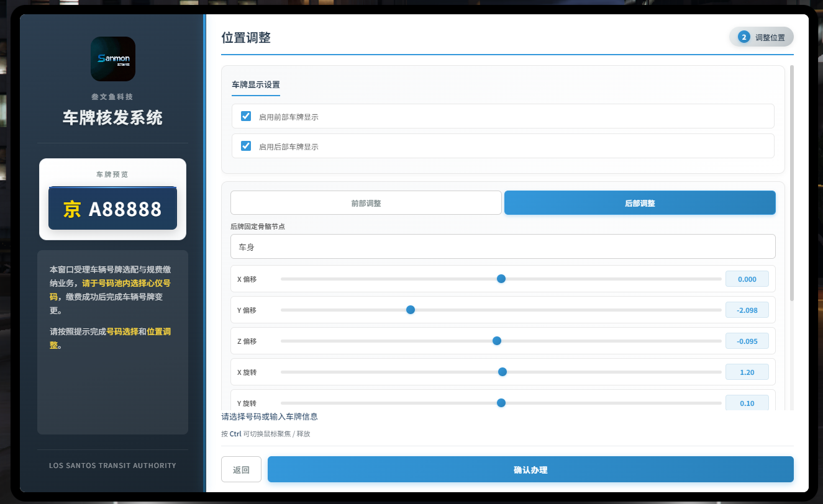Click the Z 偏移 value field -0.095
Image resolution: width=823 pixels, height=504 pixels.
pyautogui.click(x=747, y=341)
